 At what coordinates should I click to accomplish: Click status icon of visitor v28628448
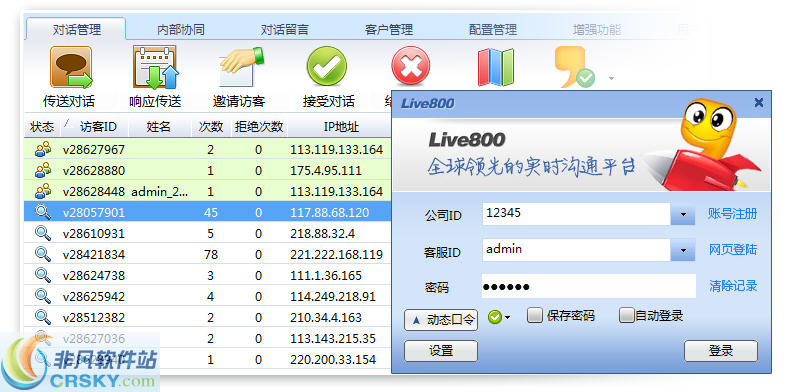tap(43, 191)
